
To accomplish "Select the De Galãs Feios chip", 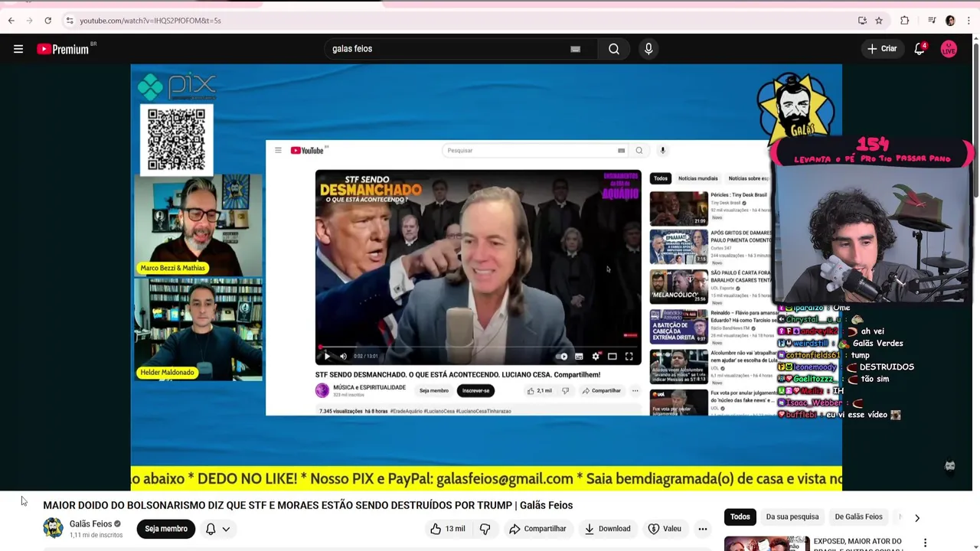I will tap(858, 517).
